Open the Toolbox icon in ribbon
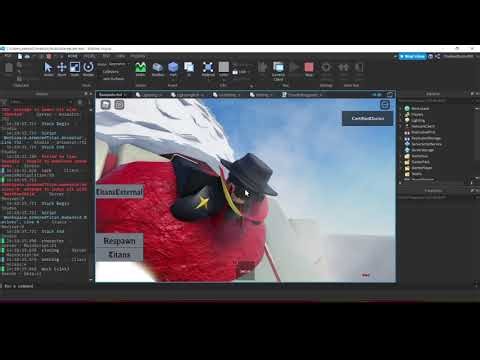Screen dimensions: 480x360 coord(157,68)
